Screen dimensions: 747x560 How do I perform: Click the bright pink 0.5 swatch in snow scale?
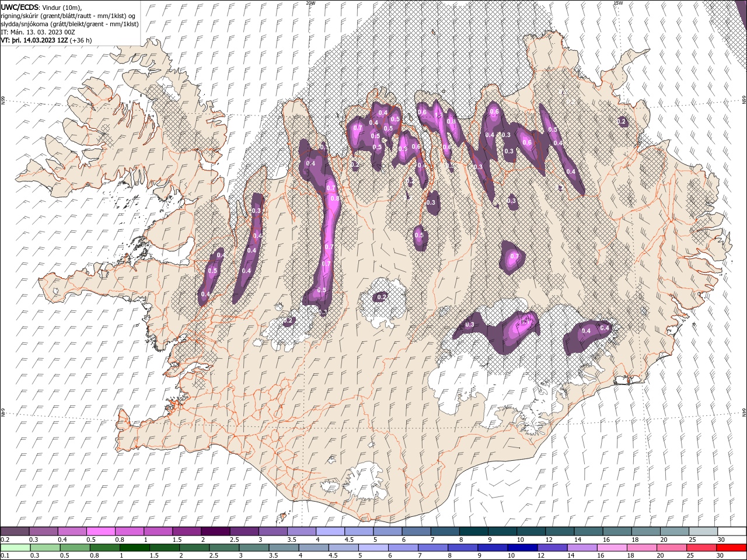101,531
